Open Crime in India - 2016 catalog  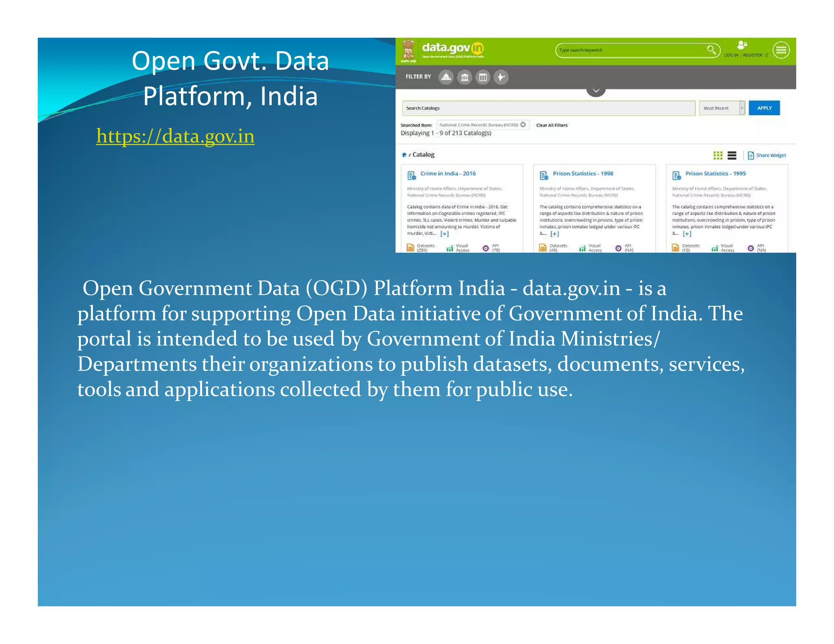pos(448,173)
